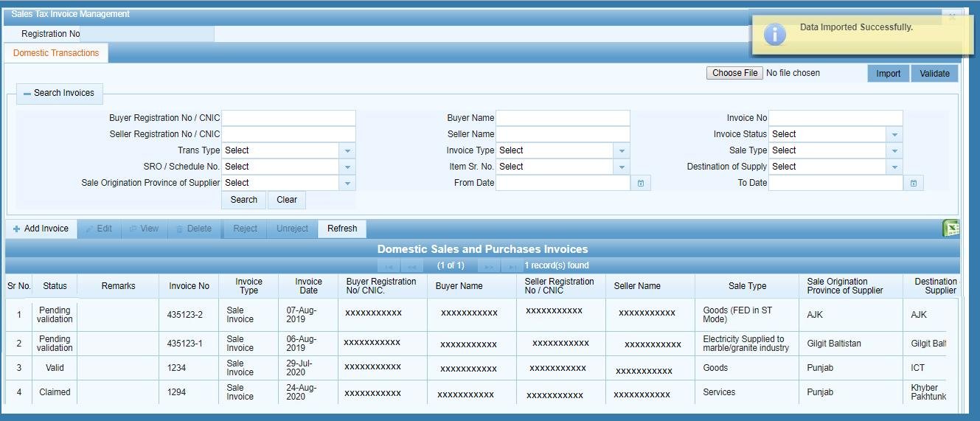This screenshot has height=421, width=980.
Task: Focus the Buyer Name input field
Action: tap(563, 118)
